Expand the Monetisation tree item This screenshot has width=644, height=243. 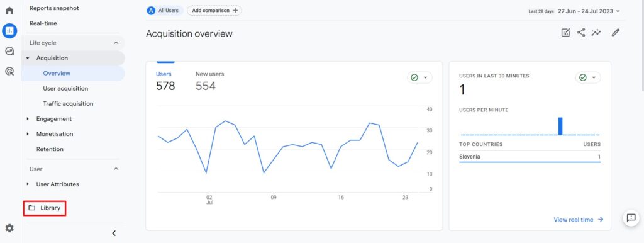[28, 134]
